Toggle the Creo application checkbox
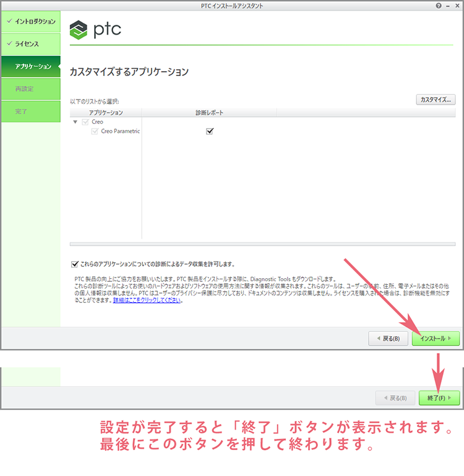 [x=85, y=122]
